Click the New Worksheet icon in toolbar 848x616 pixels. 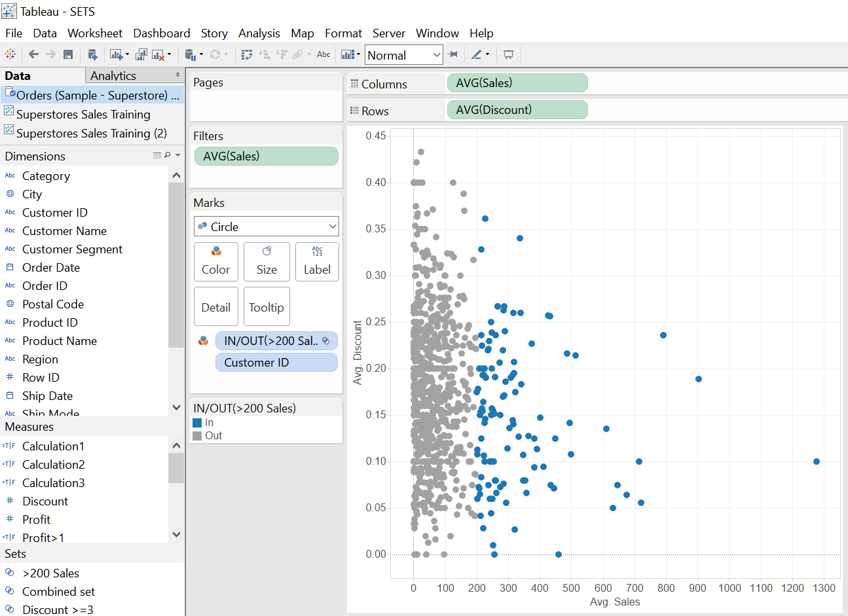(x=116, y=54)
